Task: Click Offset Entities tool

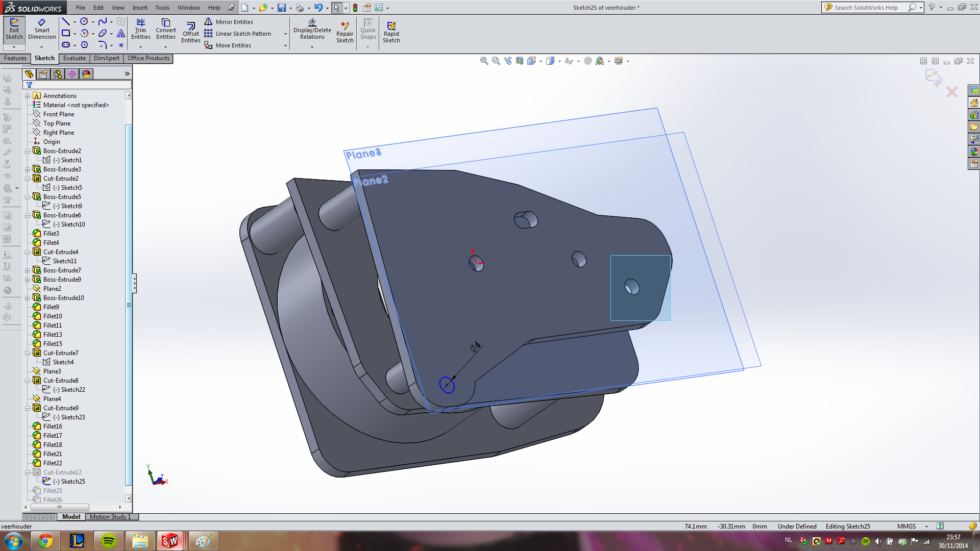Action: pyautogui.click(x=190, y=32)
